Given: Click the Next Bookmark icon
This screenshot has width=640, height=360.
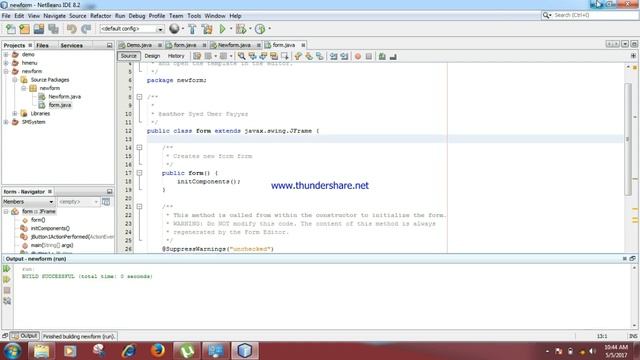Looking at the screenshot, I should [x=309, y=56].
